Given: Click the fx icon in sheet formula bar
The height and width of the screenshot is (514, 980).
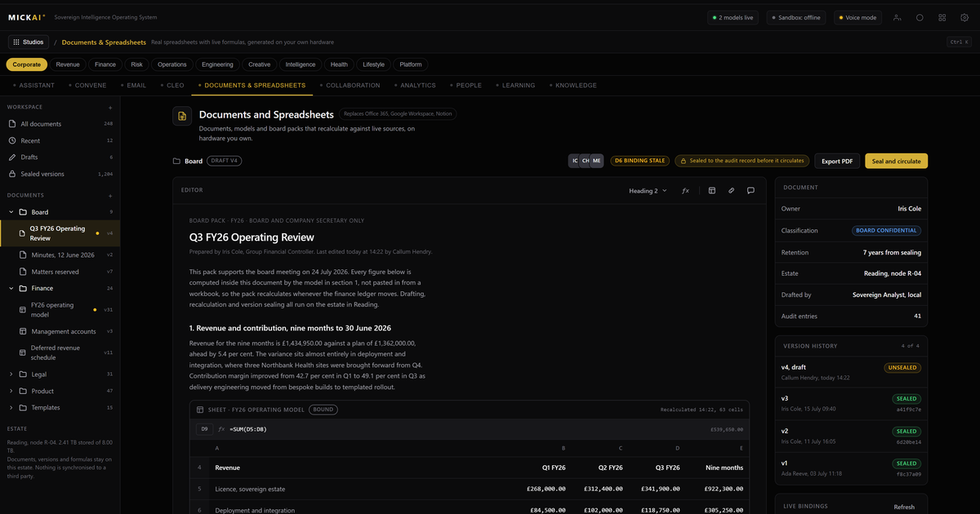Looking at the screenshot, I should coord(221,429).
